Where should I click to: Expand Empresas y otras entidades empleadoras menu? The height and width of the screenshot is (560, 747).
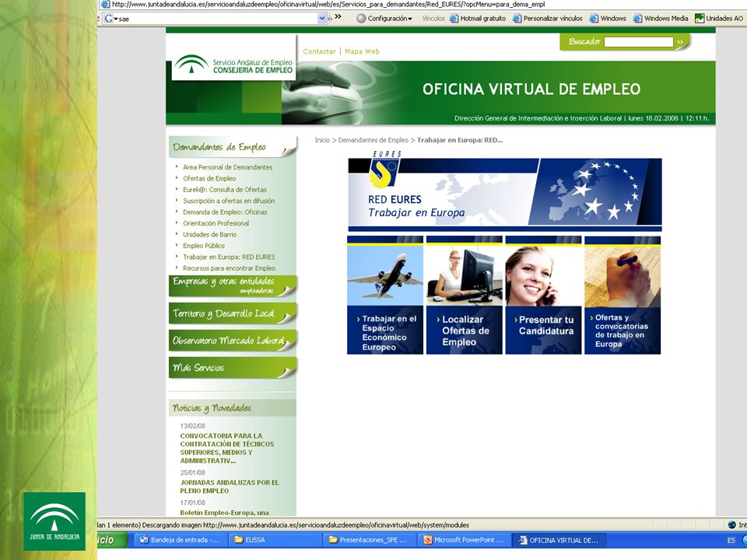pyautogui.click(x=233, y=285)
